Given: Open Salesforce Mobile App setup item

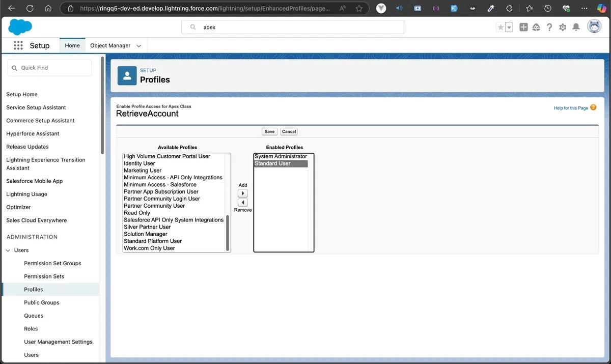Looking at the screenshot, I should 35,181.
